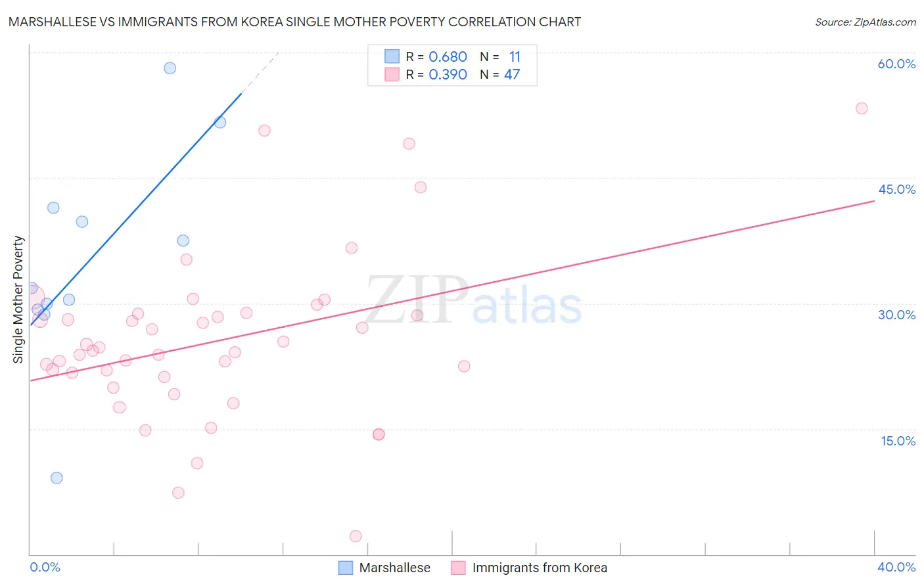Open the ZipAtlas.com source link
This screenshot has height=586, width=924.
866,22
